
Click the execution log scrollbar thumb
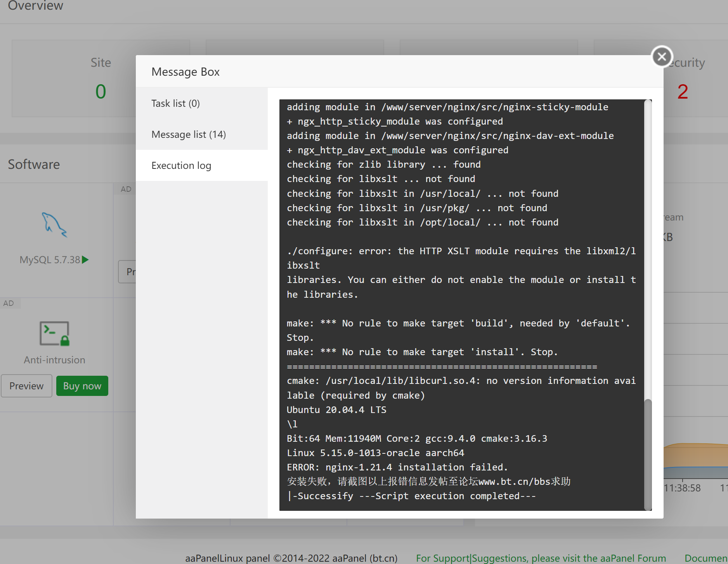pyautogui.click(x=648, y=454)
